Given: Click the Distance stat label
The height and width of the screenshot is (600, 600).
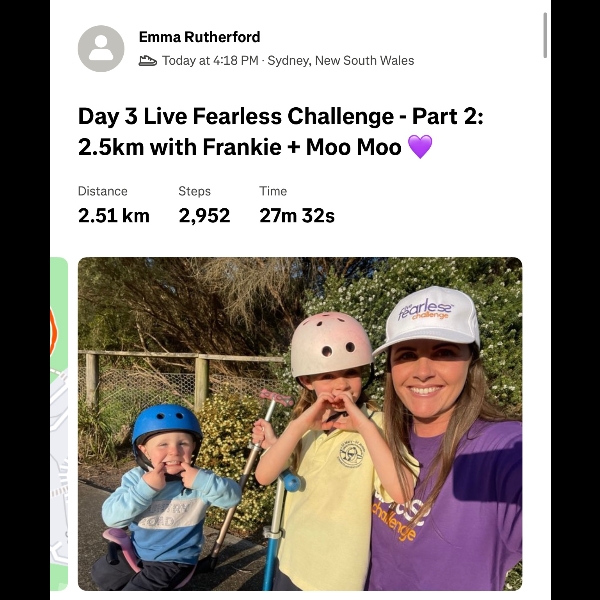Looking at the screenshot, I should [103, 191].
